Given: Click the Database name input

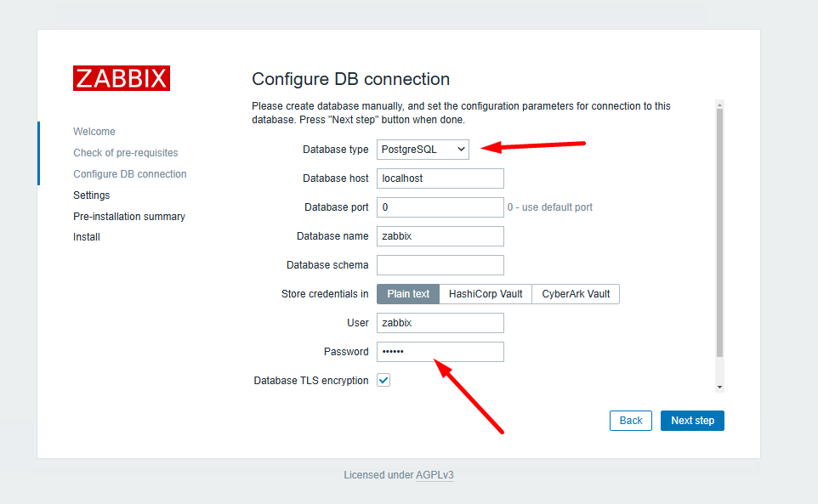Looking at the screenshot, I should tap(440, 236).
